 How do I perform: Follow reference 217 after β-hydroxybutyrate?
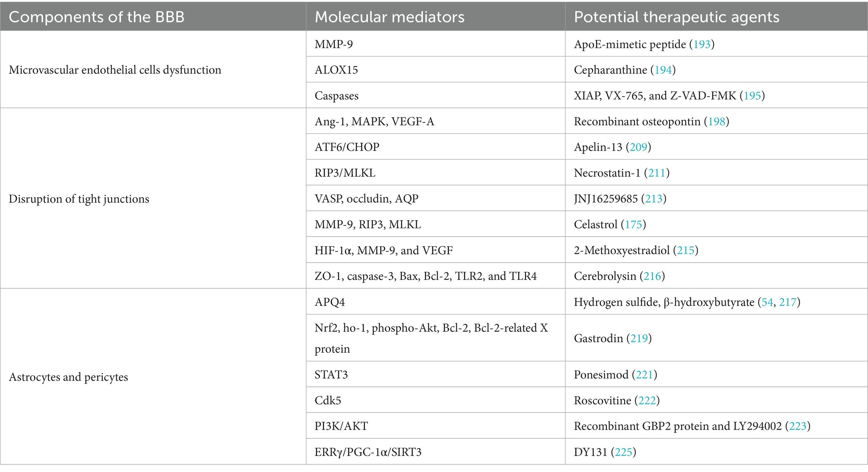787,302
